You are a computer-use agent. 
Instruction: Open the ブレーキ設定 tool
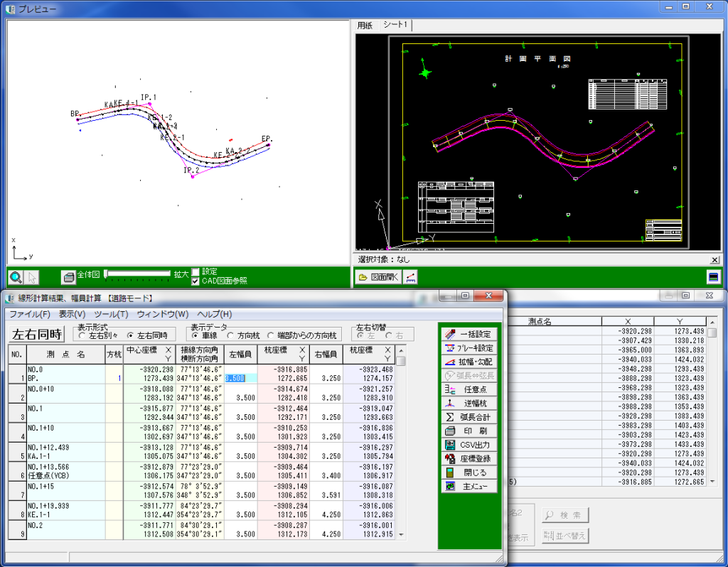tap(469, 348)
